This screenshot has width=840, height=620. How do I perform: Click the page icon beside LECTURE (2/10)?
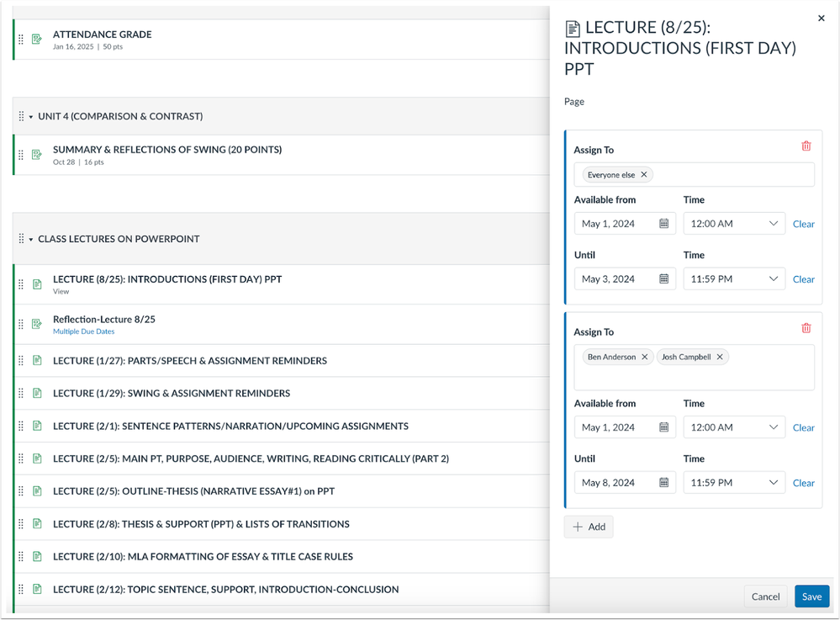(x=37, y=556)
